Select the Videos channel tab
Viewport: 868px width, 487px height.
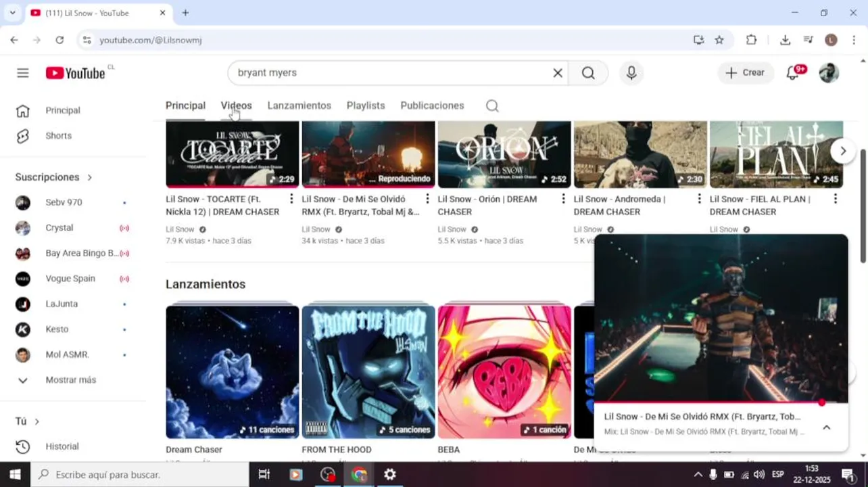(x=236, y=106)
